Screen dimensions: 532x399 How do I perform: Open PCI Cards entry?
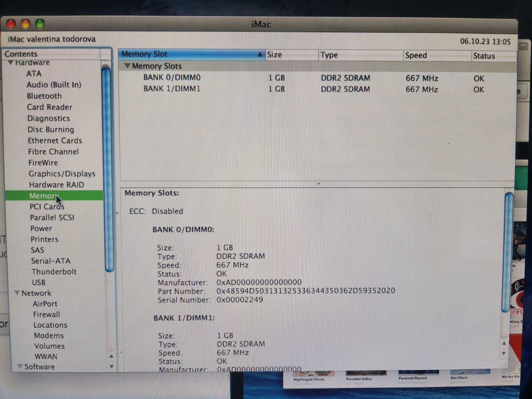tap(47, 206)
